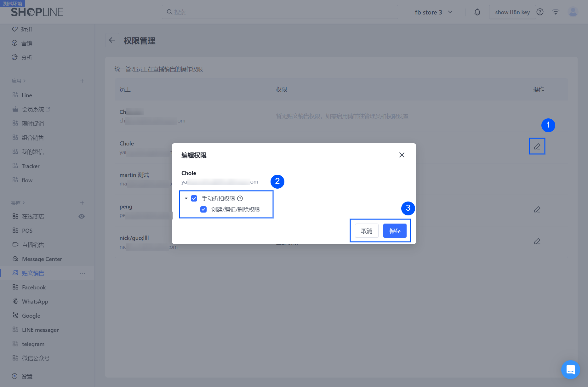
Task: Add a channel with plus next to 渠道
Action: (82, 203)
